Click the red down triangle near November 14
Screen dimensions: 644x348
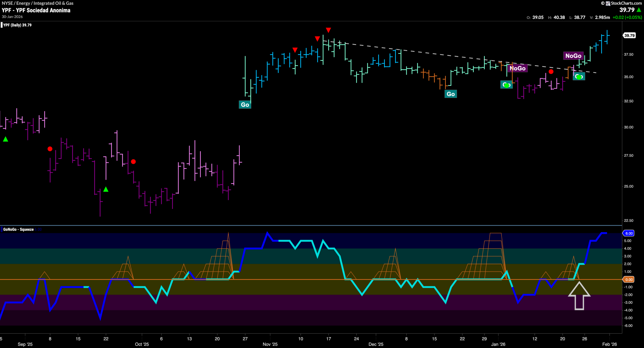pos(317,39)
